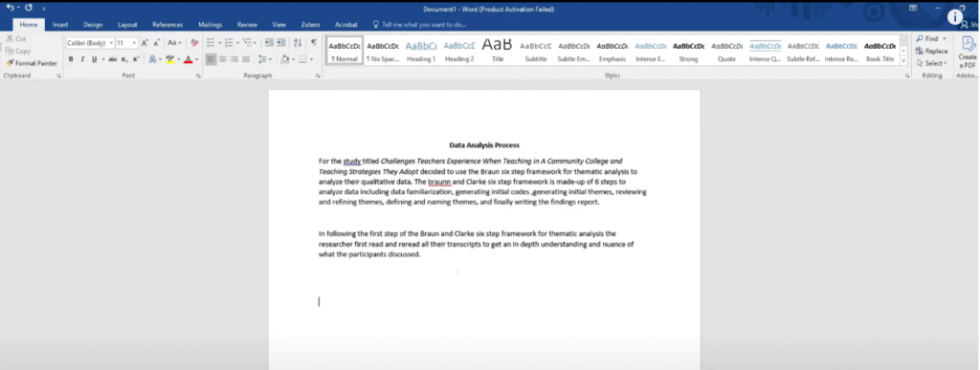This screenshot has height=370, width=980.
Task: Switch to the Design tab
Action: [x=93, y=25]
